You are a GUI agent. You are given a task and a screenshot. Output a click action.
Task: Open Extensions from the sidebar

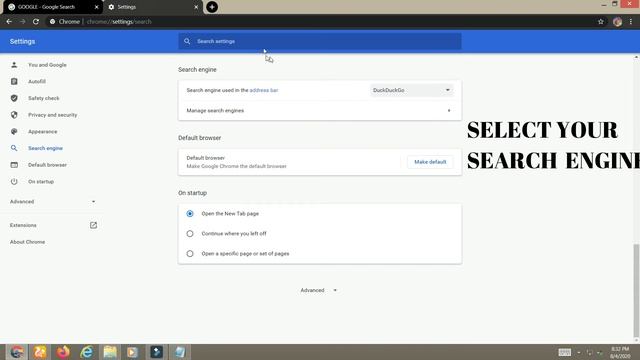(23, 225)
